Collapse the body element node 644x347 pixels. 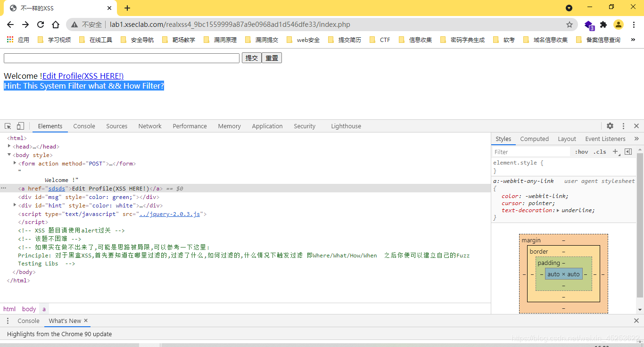tap(9, 155)
